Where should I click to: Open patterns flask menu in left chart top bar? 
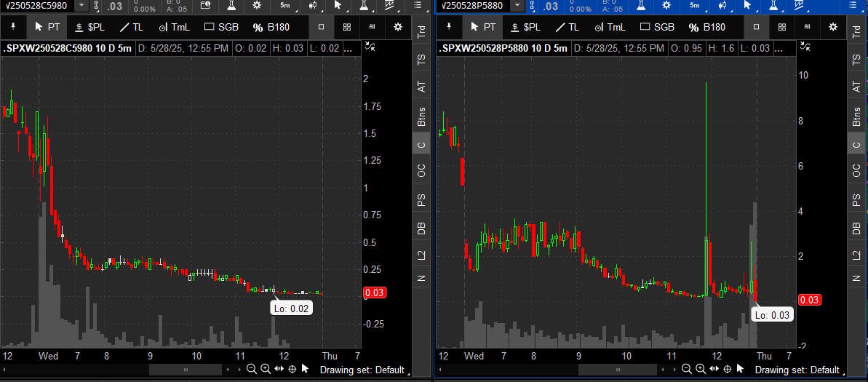point(365,5)
